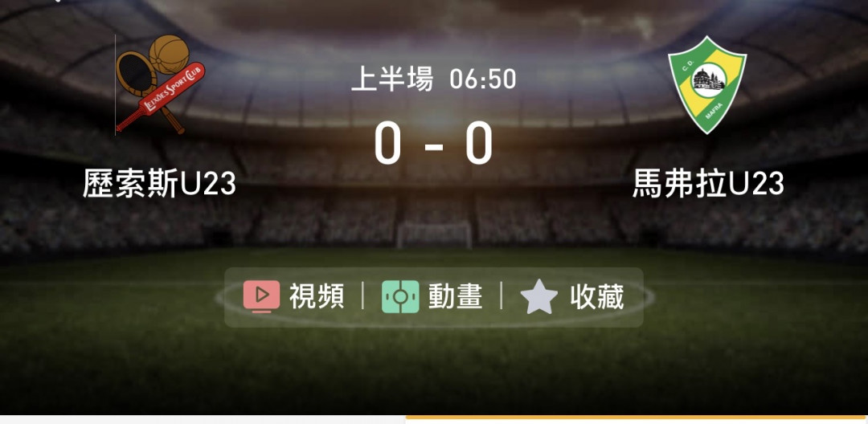
Task: Click the domed building inside Mafra crest
Action: 709,80
